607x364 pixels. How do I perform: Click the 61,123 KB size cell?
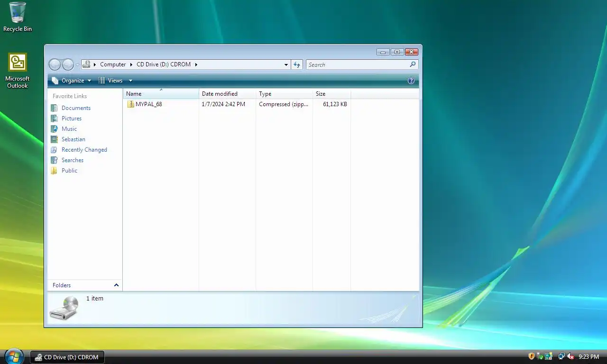tap(335, 104)
